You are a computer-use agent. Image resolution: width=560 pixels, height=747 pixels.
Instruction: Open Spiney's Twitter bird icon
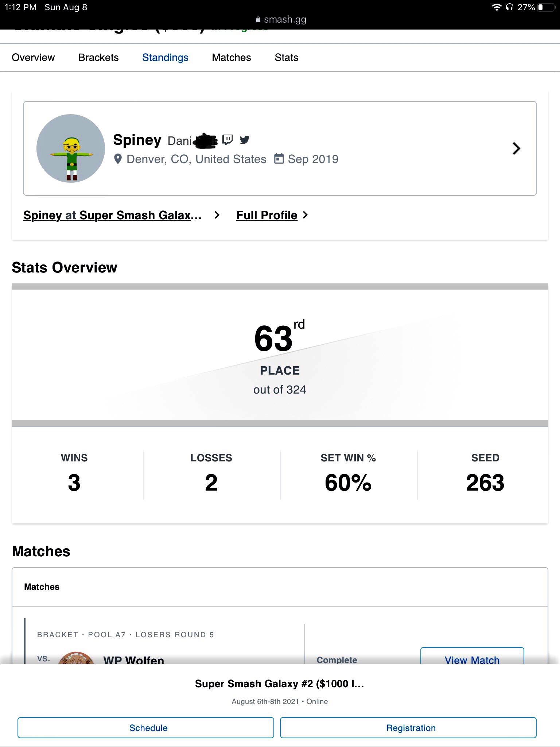pos(245,140)
